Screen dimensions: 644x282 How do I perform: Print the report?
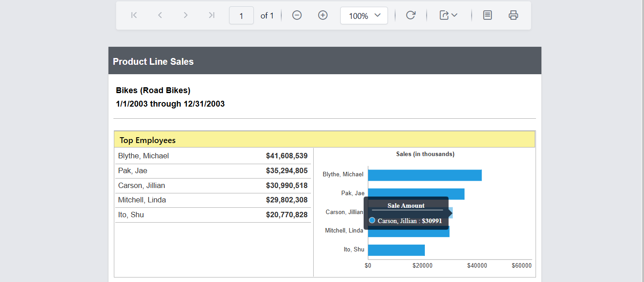click(x=513, y=15)
